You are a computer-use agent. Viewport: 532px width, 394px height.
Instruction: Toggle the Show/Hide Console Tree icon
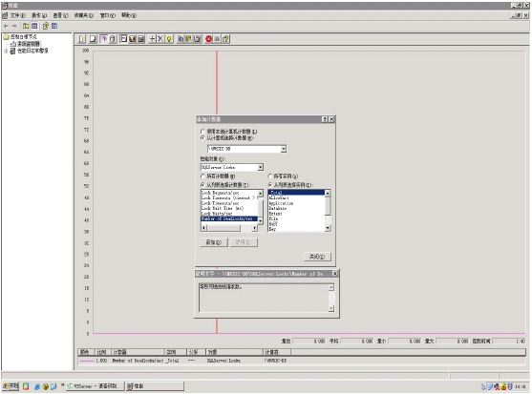point(34,26)
